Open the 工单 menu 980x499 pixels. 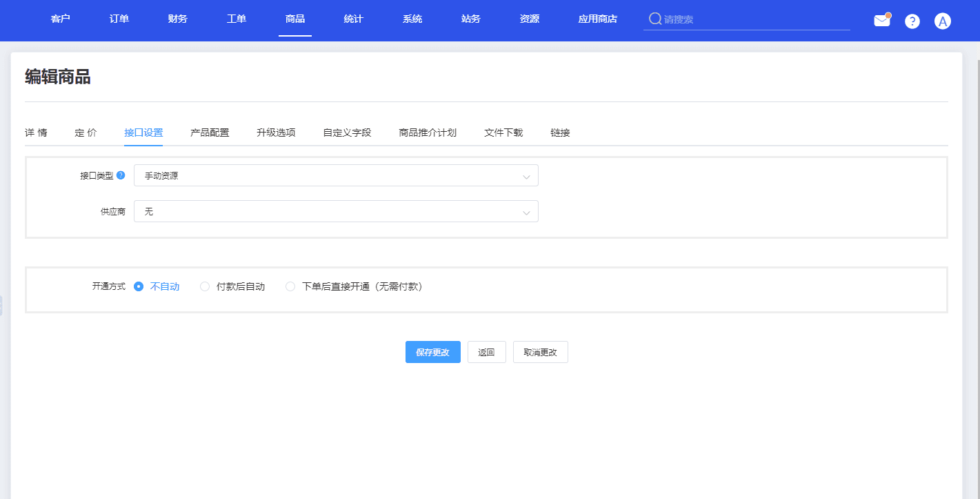237,19
